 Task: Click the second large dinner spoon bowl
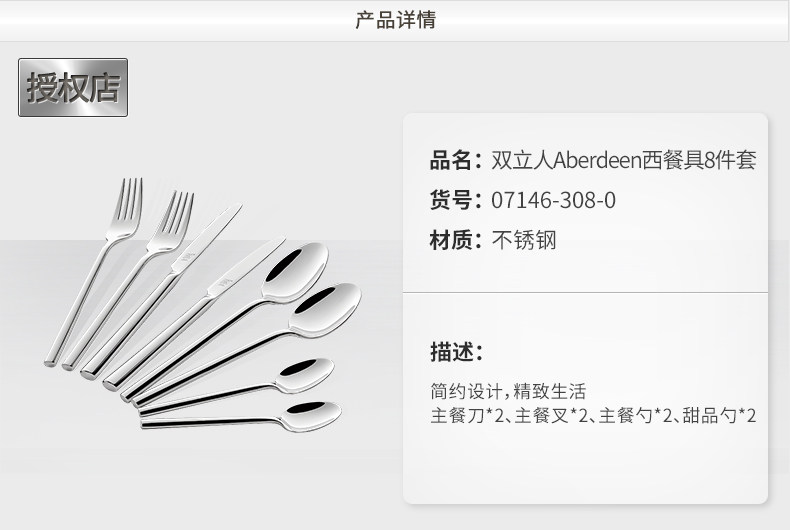pyautogui.click(x=325, y=308)
